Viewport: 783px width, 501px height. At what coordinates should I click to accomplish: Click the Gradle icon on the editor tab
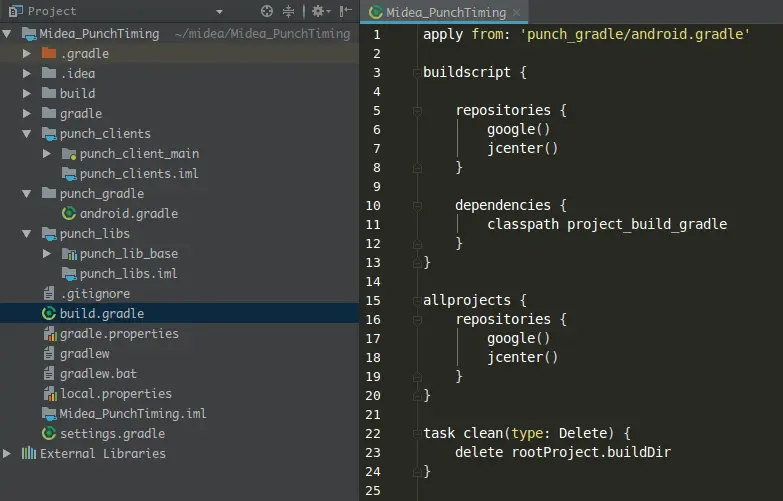coord(376,12)
